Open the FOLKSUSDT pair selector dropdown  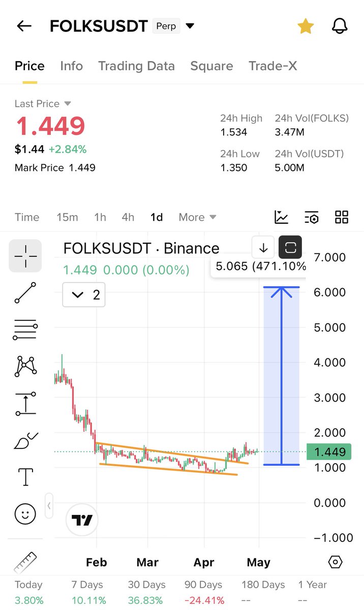tap(190, 26)
